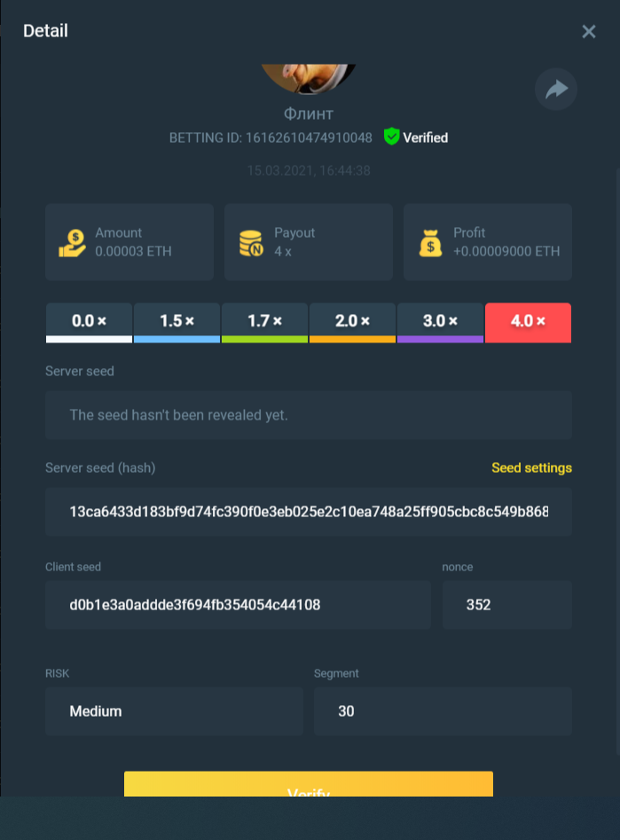Select the 3.0× purple multiplier segment
Viewport: 620px width, 840px height.
[x=440, y=322]
